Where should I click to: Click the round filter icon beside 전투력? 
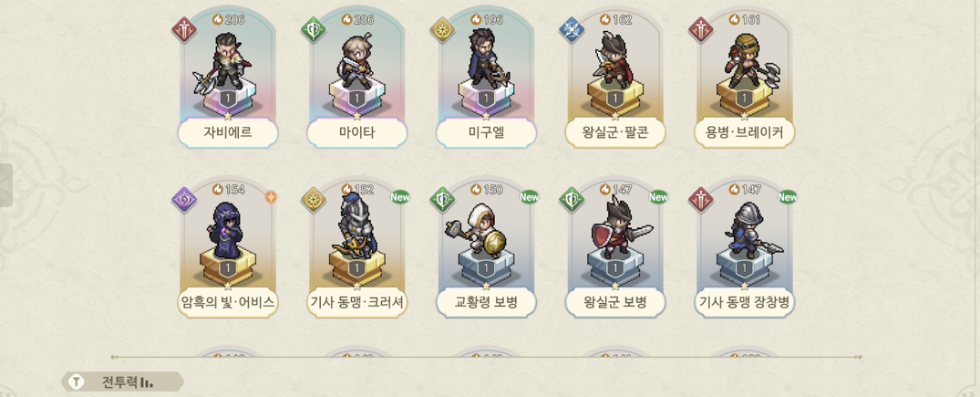coord(77,381)
